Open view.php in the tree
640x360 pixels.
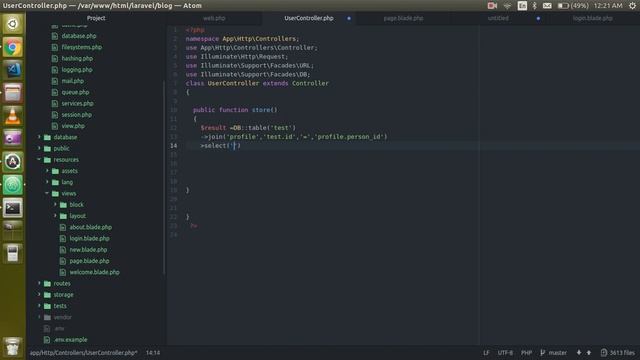click(x=73, y=126)
